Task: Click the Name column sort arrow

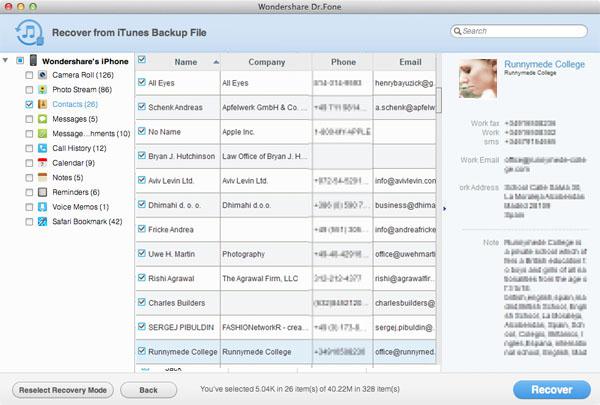Action: click(216, 62)
